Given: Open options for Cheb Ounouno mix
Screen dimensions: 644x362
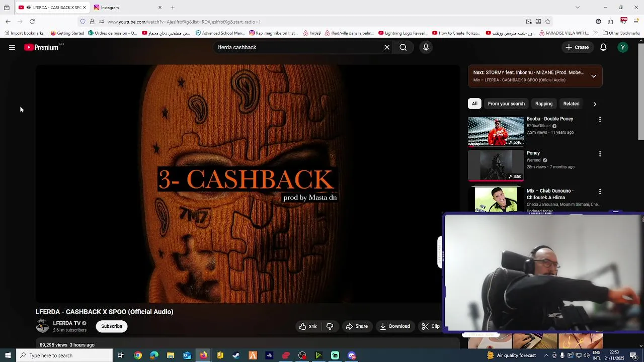Looking at the screenshot, I should (600, 192).
